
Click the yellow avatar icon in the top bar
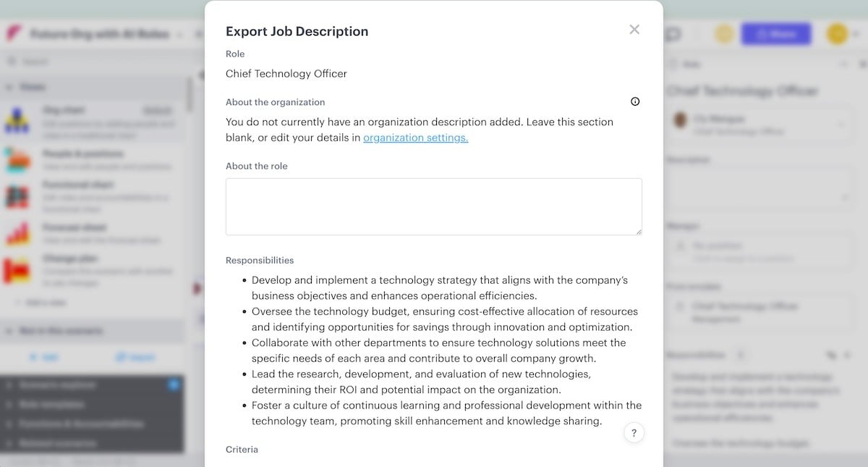tap(837, 34)
